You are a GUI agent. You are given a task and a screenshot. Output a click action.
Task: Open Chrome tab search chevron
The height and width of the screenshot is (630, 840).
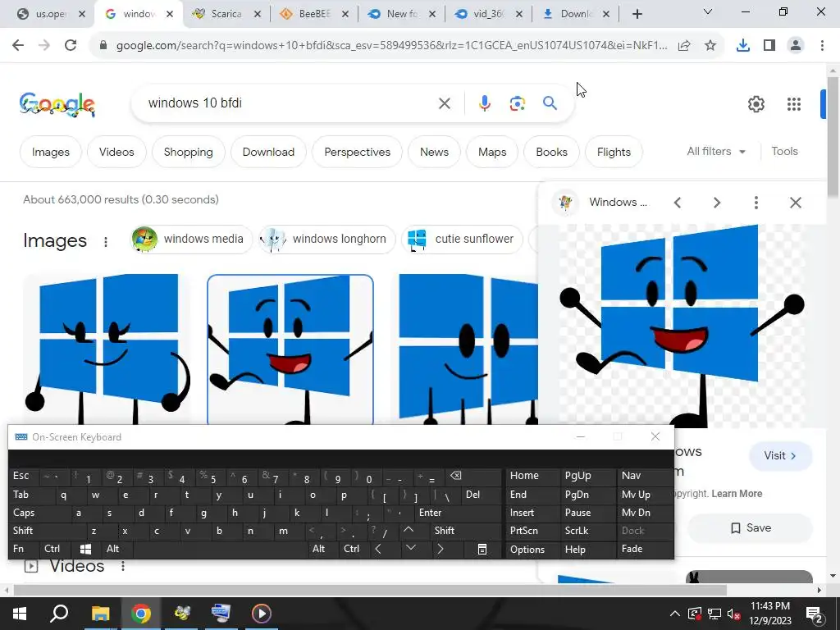point(707,11)
